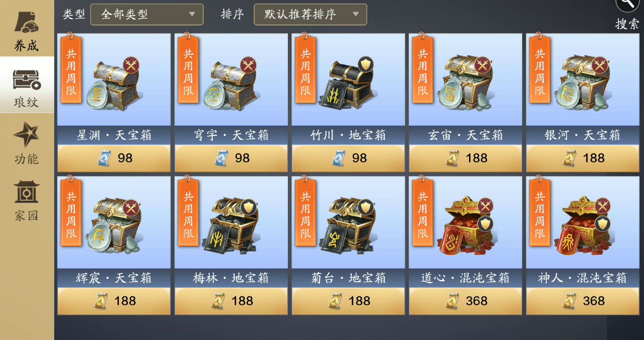Image resolution: width=644 pixels, height=340 pixels.
Task: Open the 功能 star sidebar icon
Action: coord(26,135)
